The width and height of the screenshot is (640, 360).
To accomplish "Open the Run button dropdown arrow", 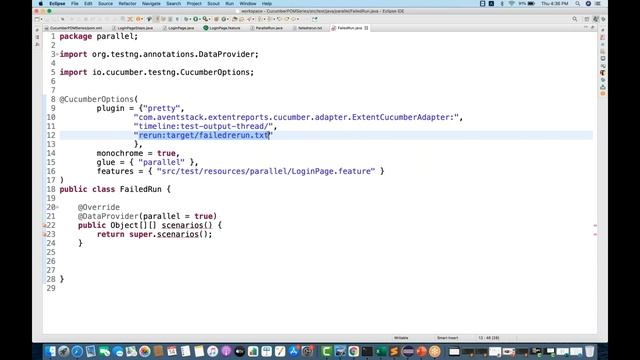I will (200, 19).
